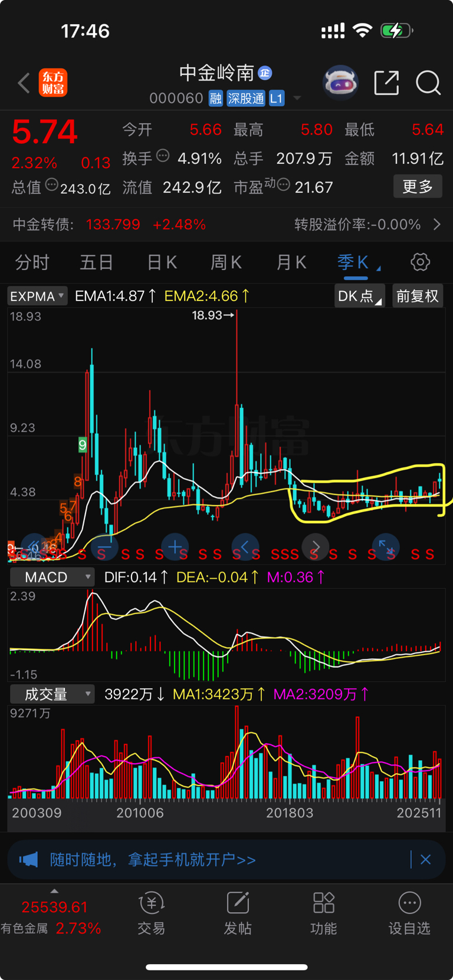Image resolution: width=453 pixels, height=980 pixels.
Task: Tap the 今开 5.66 value
Action: 206,130
